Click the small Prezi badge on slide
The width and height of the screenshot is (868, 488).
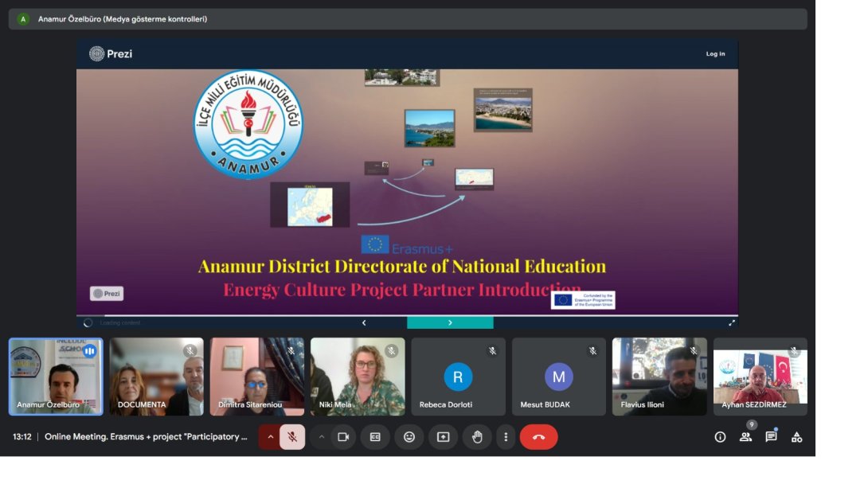pos(107,293)
